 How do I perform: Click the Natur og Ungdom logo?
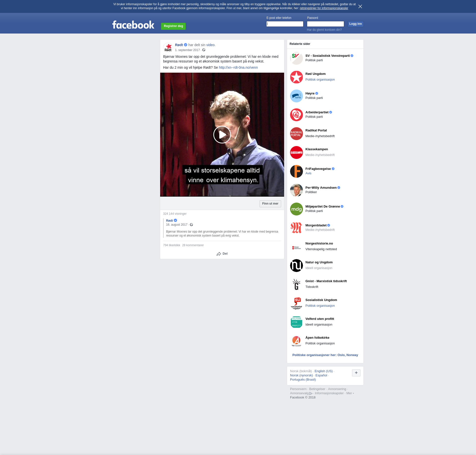[297, 266]
